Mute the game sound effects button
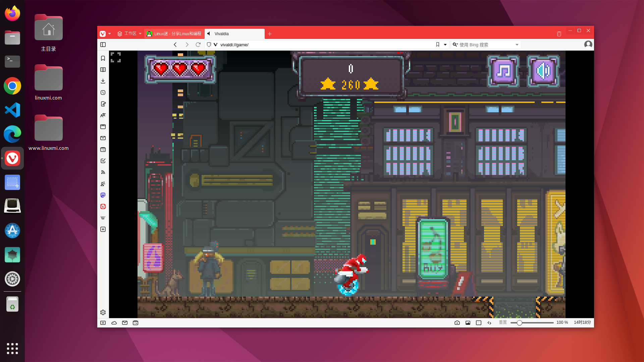 543,71
